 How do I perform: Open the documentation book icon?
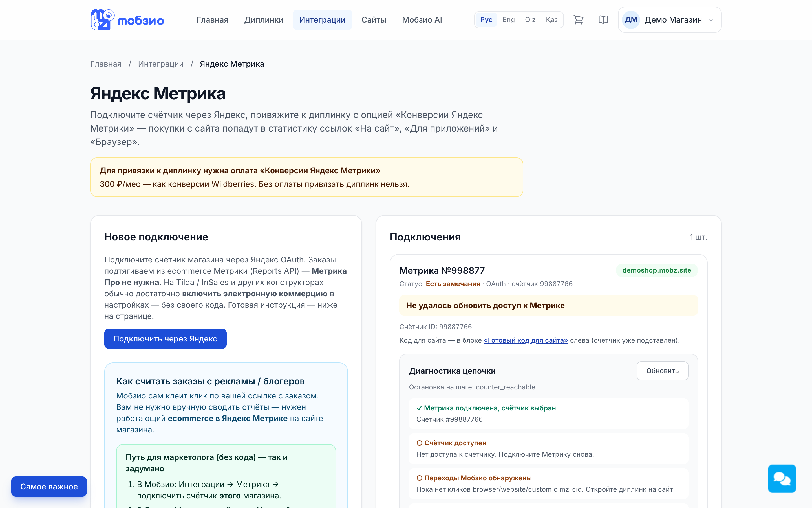tap(603, 20)
